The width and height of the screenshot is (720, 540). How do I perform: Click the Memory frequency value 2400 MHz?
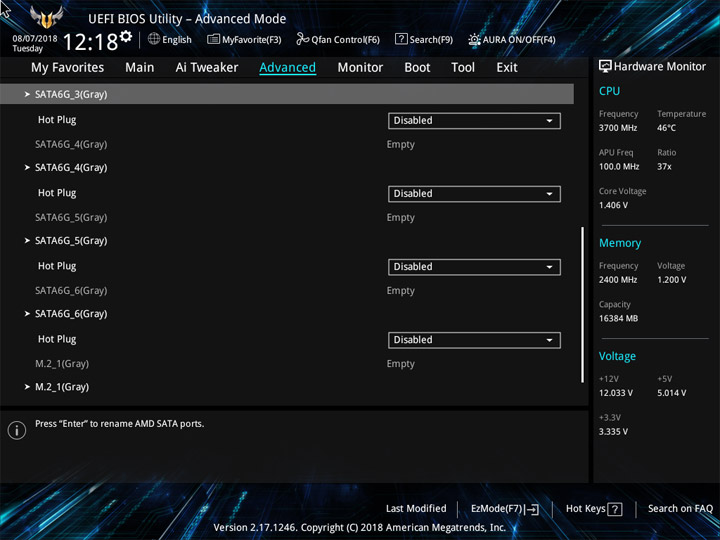(618, 280)
